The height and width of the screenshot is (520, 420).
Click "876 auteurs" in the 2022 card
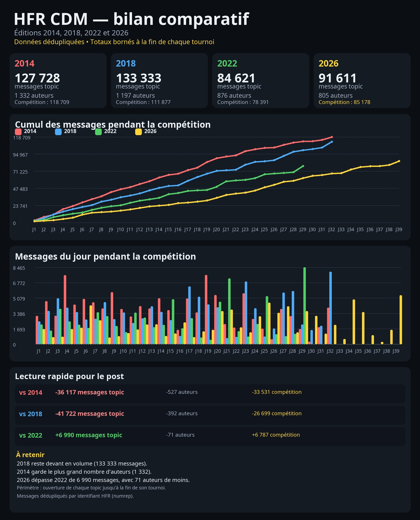234,96
